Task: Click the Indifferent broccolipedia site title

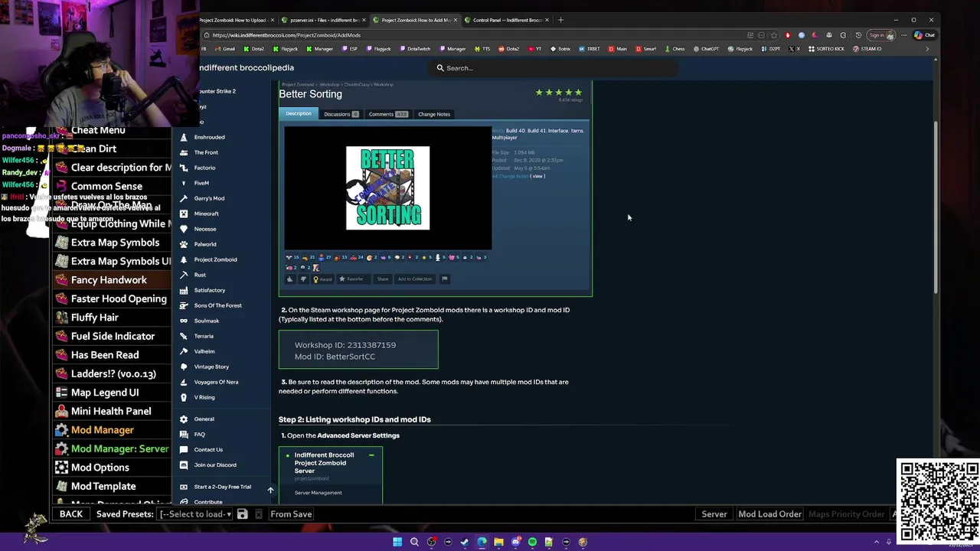Action: point(247,67)
